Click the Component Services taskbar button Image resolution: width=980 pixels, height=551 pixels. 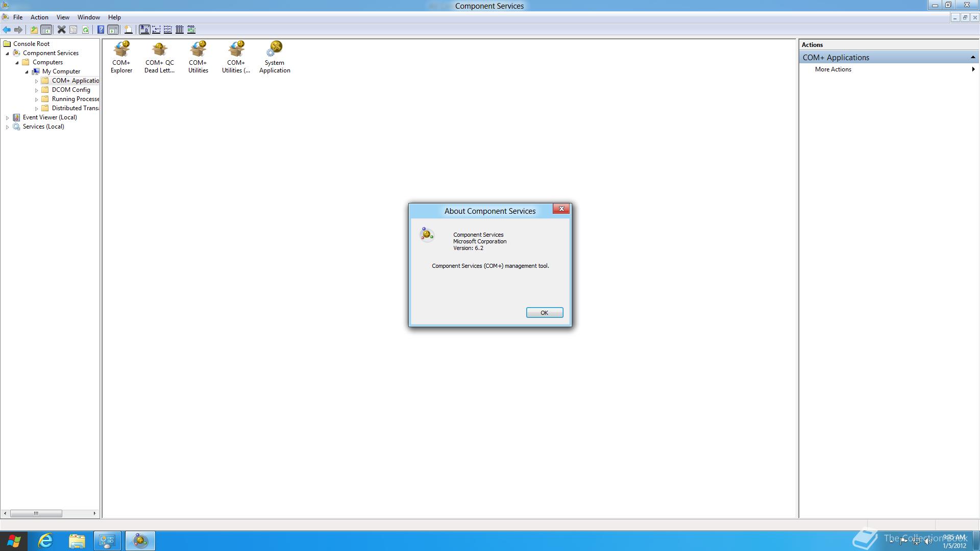pos(140,541)
